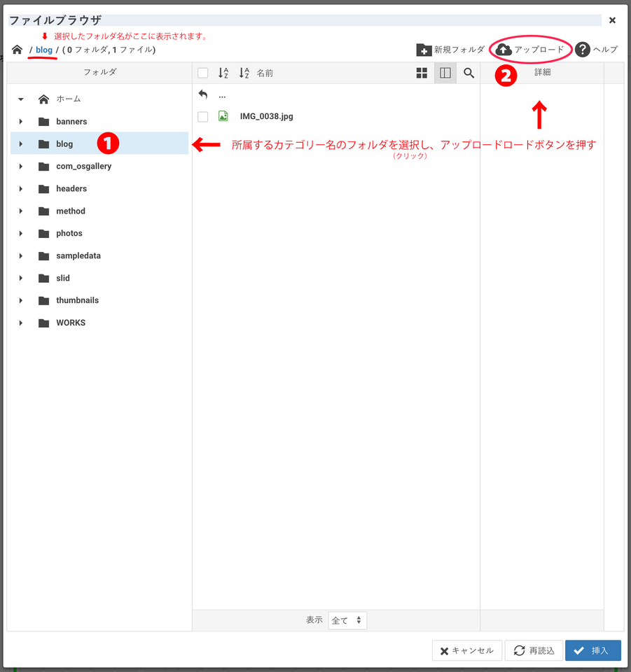Select the photos folder in tree
The height and width of the screenshot is (672, 631).
click(x=69, y=233)
